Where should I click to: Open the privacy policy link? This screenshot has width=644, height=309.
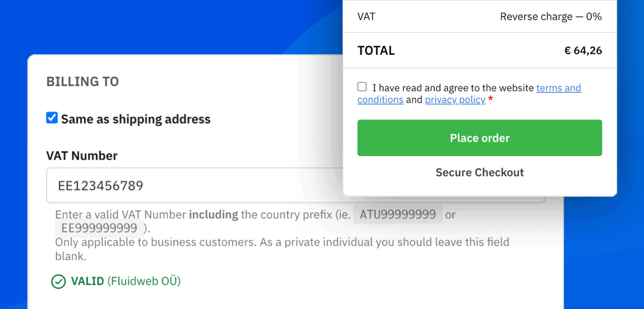455,99
